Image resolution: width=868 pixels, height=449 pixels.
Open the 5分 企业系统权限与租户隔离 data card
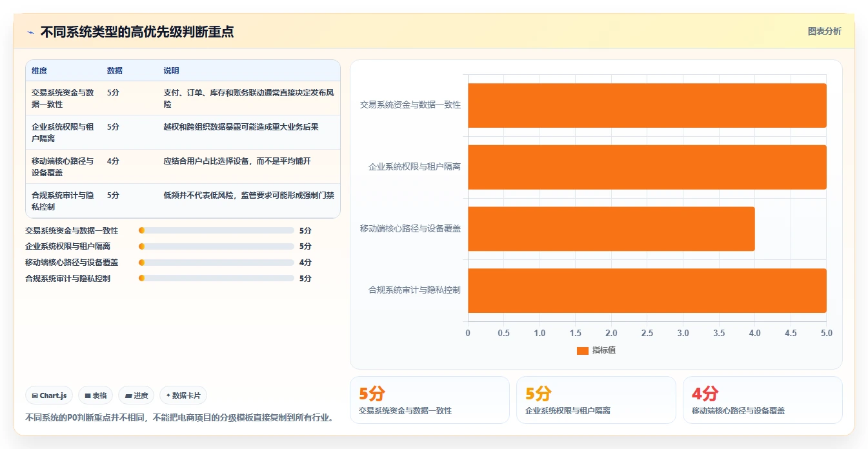click(596, 400)
